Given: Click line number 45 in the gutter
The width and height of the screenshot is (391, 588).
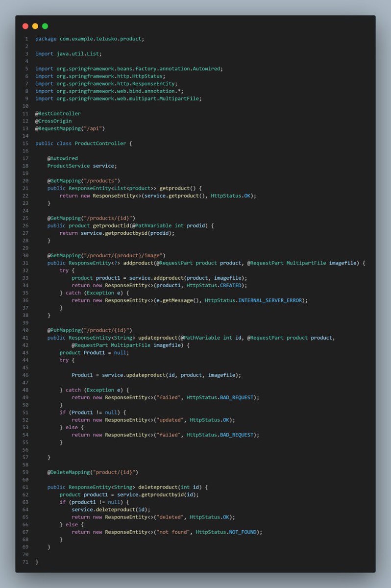Looking at the screenshot, I should click(x=25, y=367).
